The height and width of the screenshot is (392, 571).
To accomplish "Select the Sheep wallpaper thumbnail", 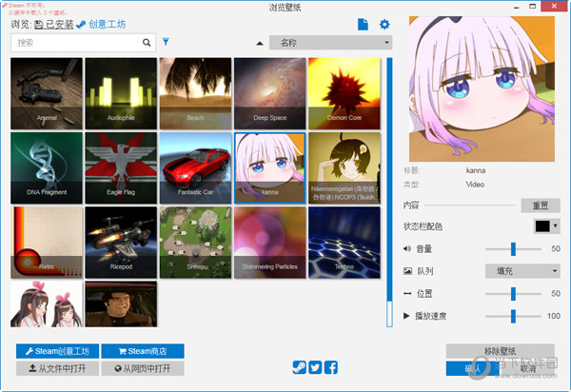I will pyautogui.click(x=195, y=243).
